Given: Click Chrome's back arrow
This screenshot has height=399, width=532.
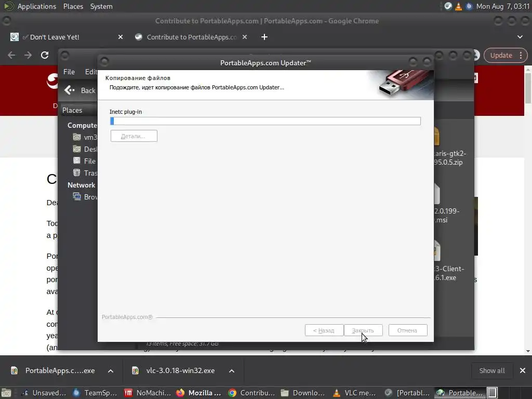Looking at the screenshot, I should coord(11,55).
